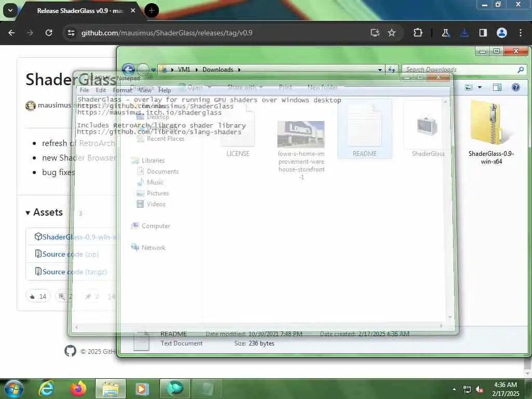Open Explorer address bar history dropdown

(x=380, y=70)
